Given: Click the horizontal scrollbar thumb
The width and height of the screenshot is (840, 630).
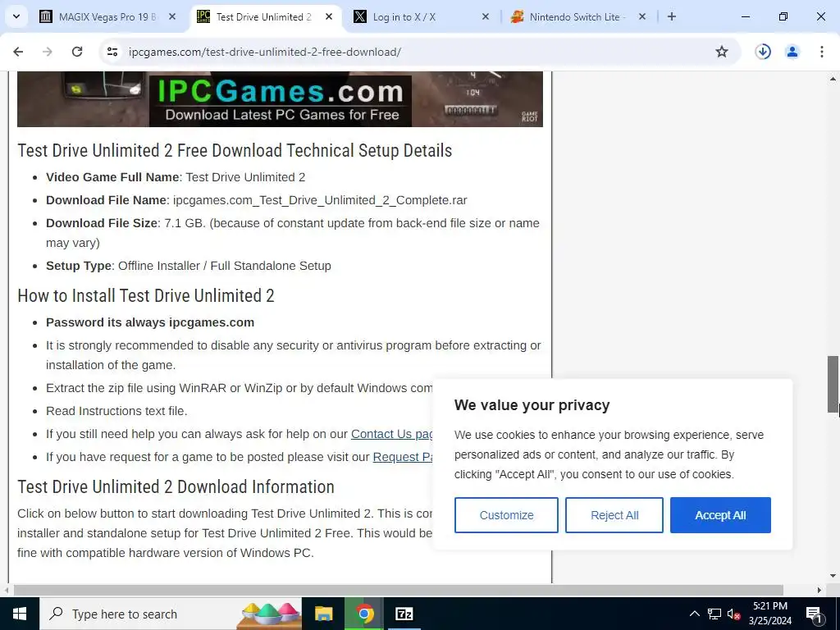Looking at the screenshot, I should tap(399, 590).
